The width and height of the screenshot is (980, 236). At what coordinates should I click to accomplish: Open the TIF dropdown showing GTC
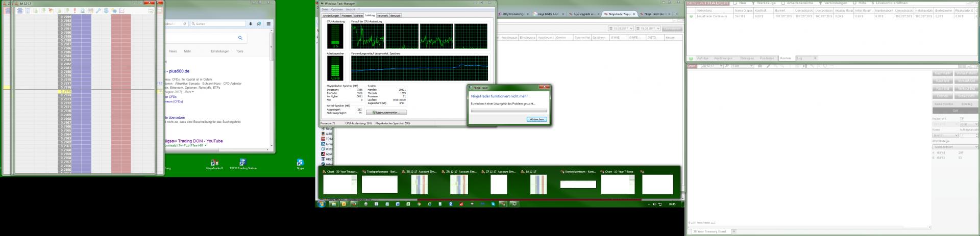(x=969, y=124)
